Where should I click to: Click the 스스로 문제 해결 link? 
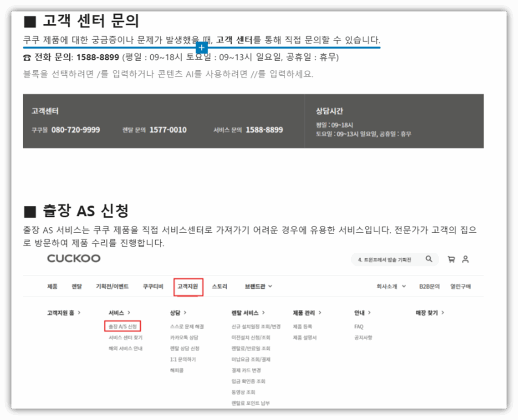click(187, 326)
